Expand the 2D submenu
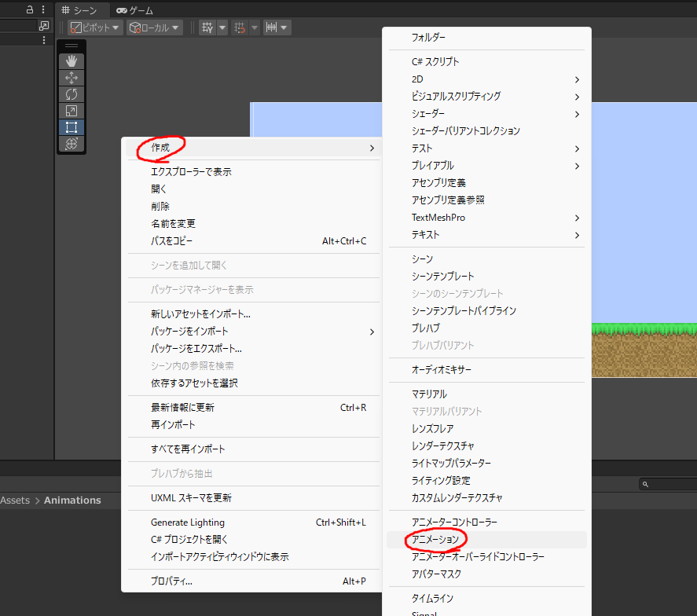The height and width of the screenshot is (616, 697). (x=486, y=79)
